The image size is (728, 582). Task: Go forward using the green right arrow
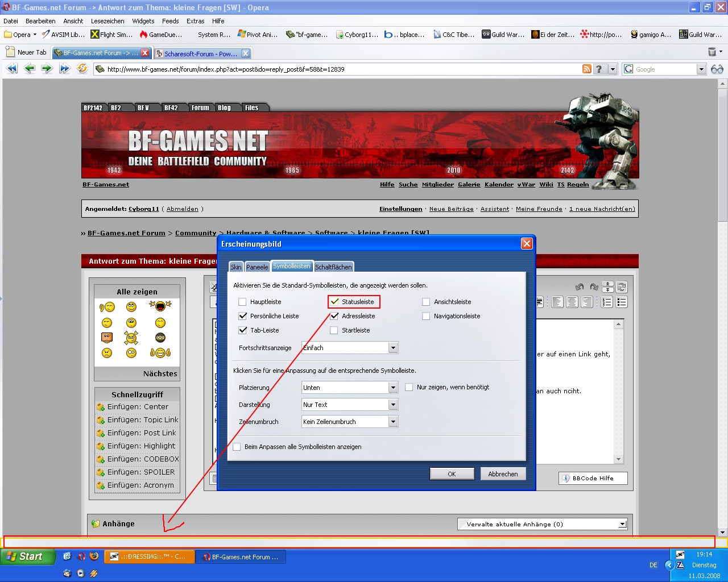(x=47, y=69)
